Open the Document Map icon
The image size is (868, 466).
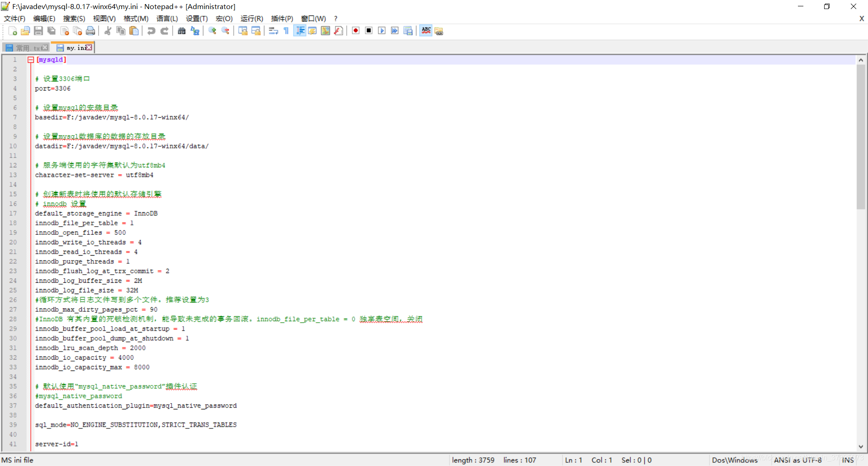point(325,31)
